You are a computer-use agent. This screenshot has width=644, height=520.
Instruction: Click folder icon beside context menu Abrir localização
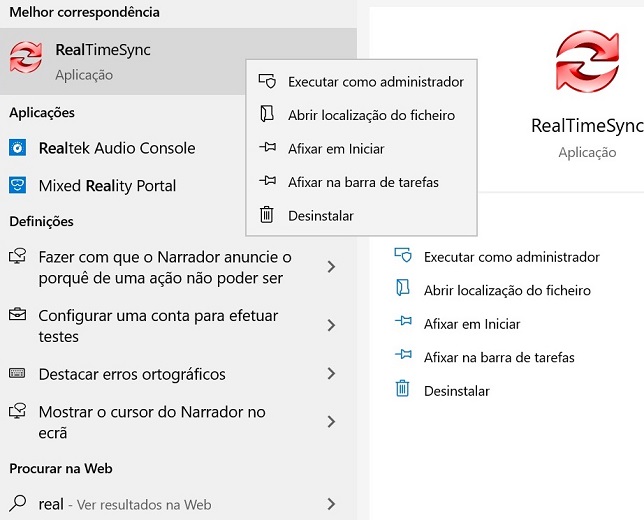tap(267, 114)
